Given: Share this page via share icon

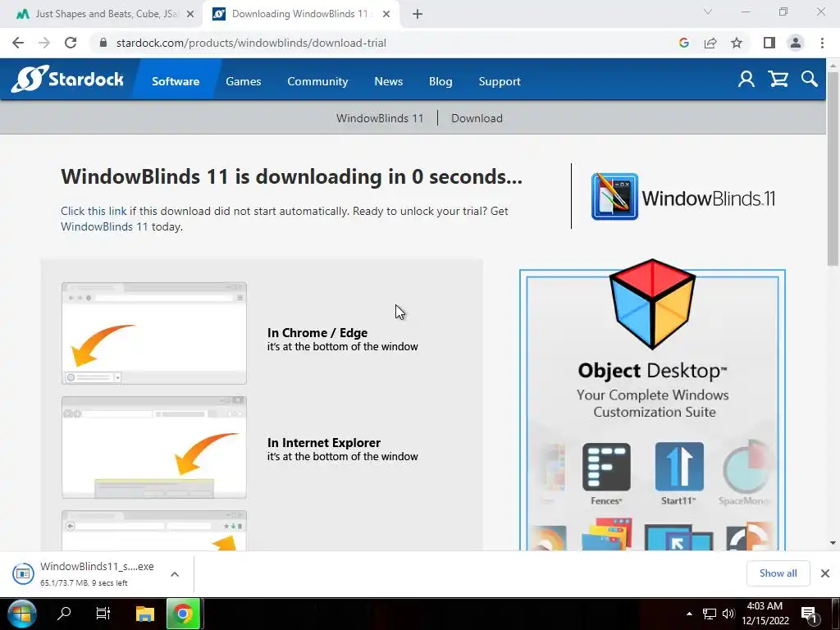Looking at the screenshot, I should pos(710,43).
